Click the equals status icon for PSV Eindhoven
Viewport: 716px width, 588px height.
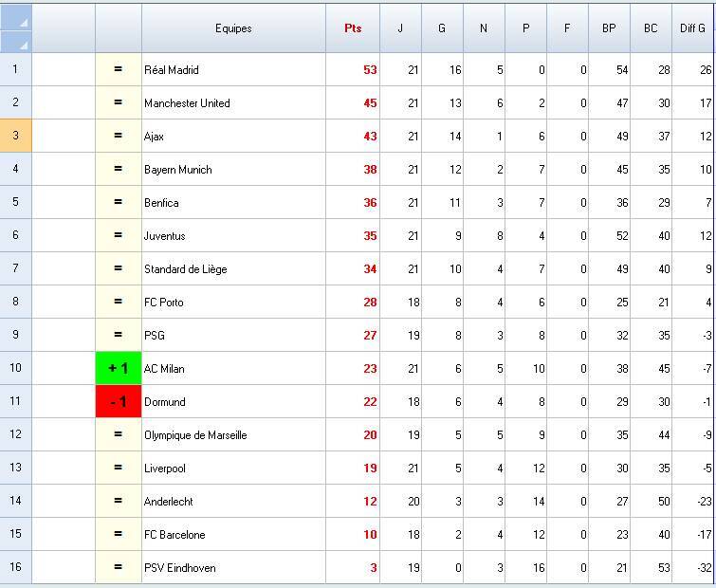[119, 567]
